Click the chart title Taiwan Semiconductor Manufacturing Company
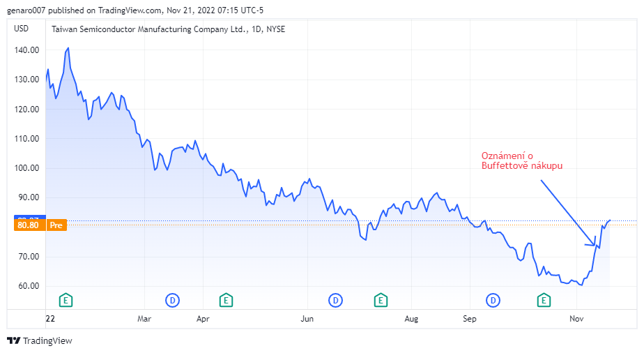Viewport: 644px width, 353px height. [169, 29]
